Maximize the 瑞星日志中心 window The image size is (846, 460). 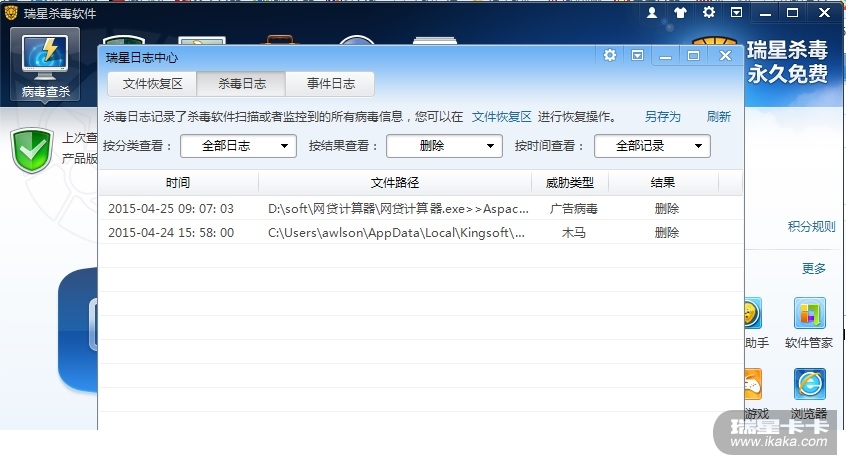tap(693, 56)
